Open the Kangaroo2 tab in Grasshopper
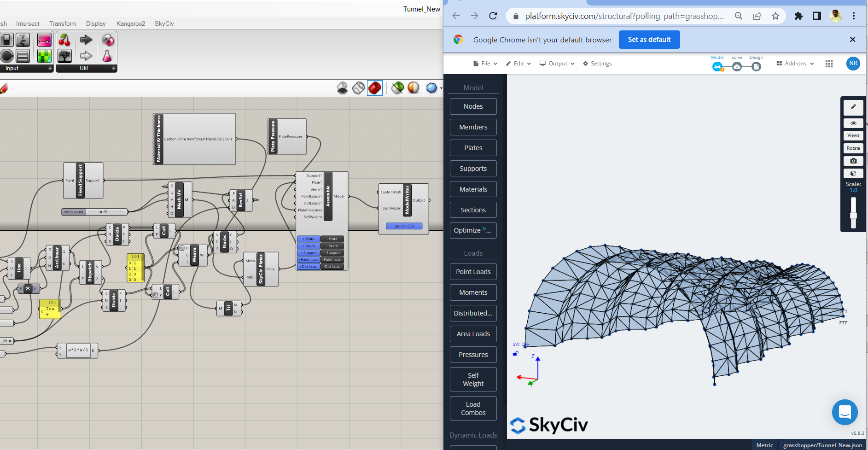The image size is (868, 450). tap(131, 23)
